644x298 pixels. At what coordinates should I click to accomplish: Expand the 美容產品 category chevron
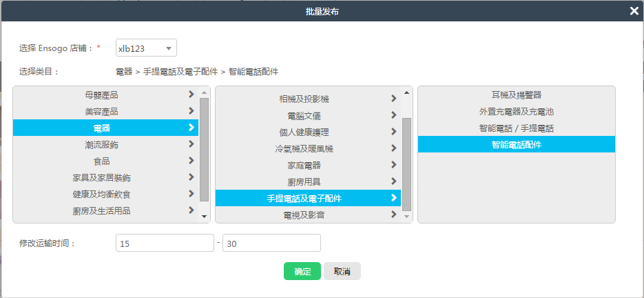coord(191,111)
